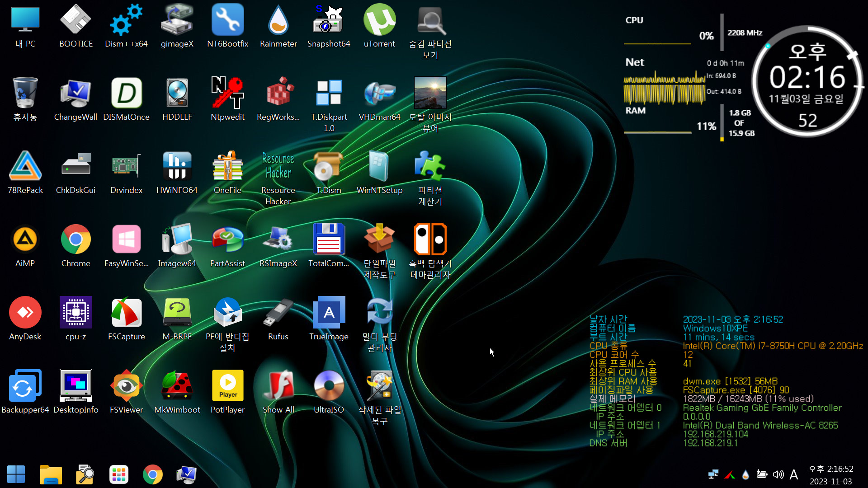The height and width of the screenshot is (488, 868).
Task: Open the 휴지통 recycle bin
Action: tap(25, 99)
